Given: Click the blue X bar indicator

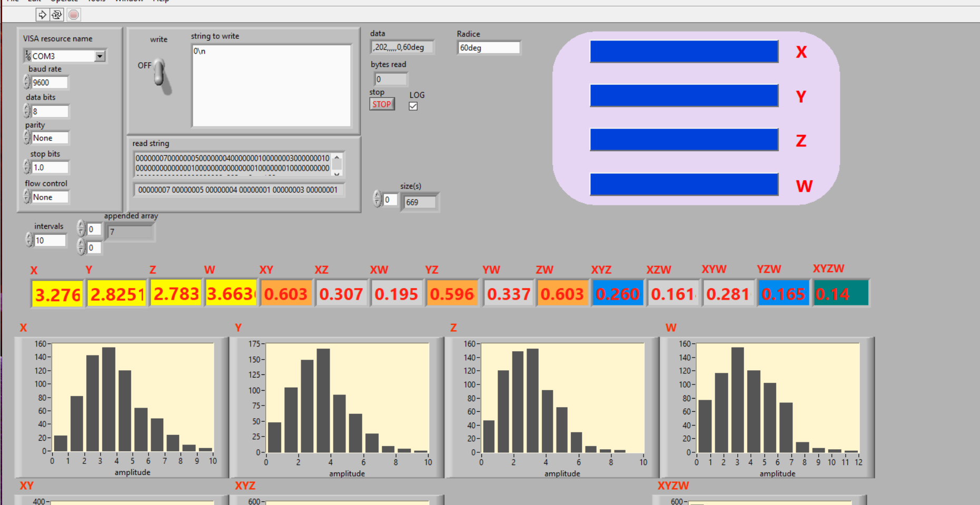Looking at the screenshot, I should click(x=684, y=52).
